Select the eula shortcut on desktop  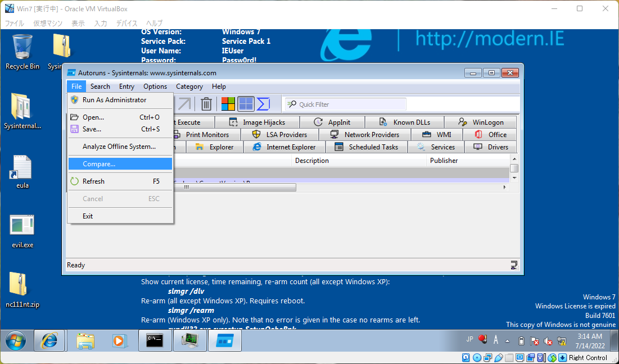pos(22,171)
